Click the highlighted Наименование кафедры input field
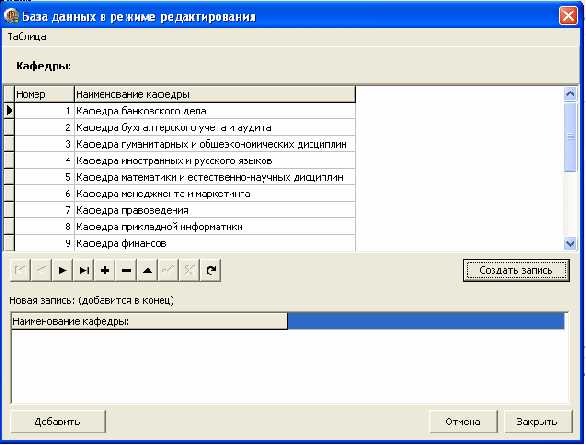586x445 pixels. click(426, 321)
